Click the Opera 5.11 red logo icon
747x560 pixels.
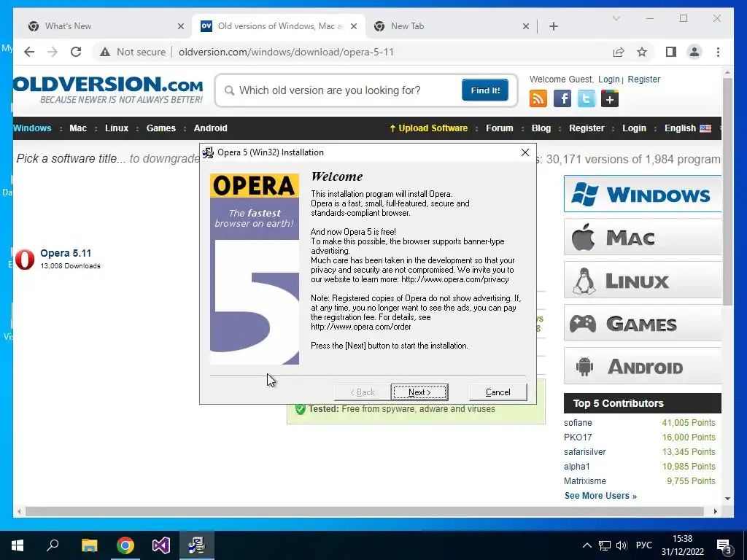pyautogui.click(x=25, y=259)
